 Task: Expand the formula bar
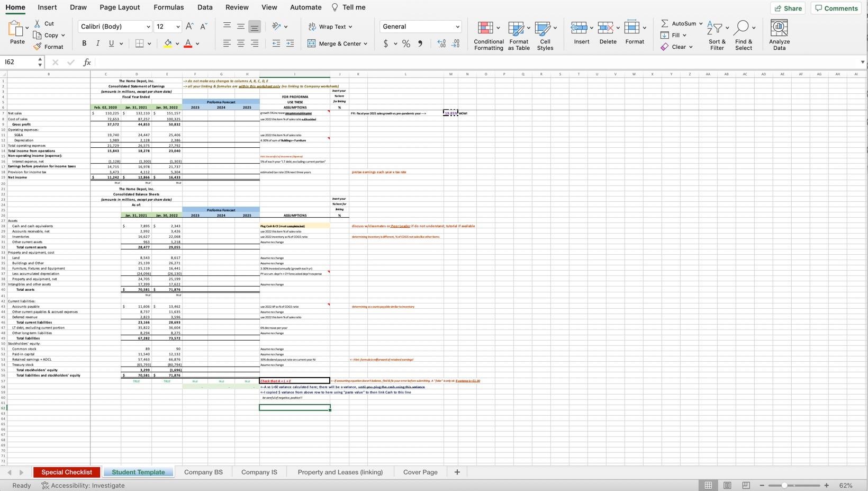click(862, 63)
